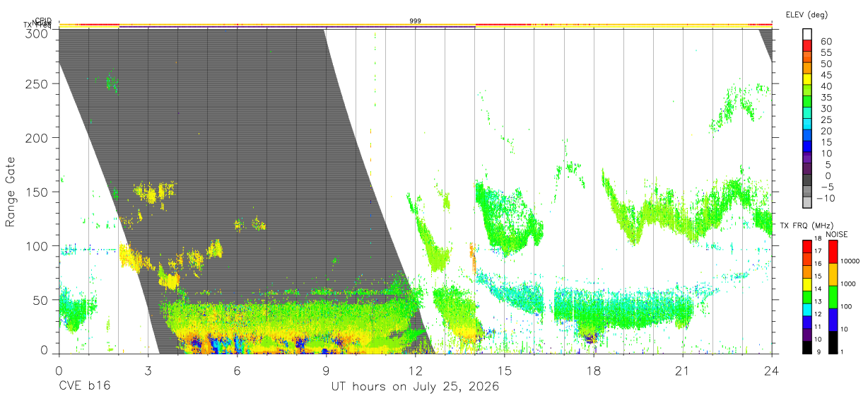Image resolution: width=868 pixels, height=401 pixels.
Task: Click the Range Gate tick label 150
Action: click(37, 192)
